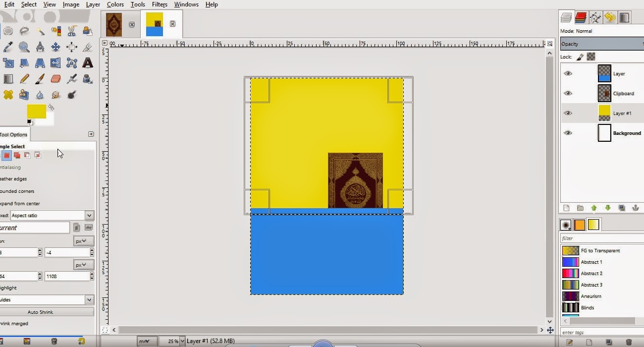Open the Tool Options tab menu arrow
Viewport: 644px width, 347px height.
coord(91,134)
